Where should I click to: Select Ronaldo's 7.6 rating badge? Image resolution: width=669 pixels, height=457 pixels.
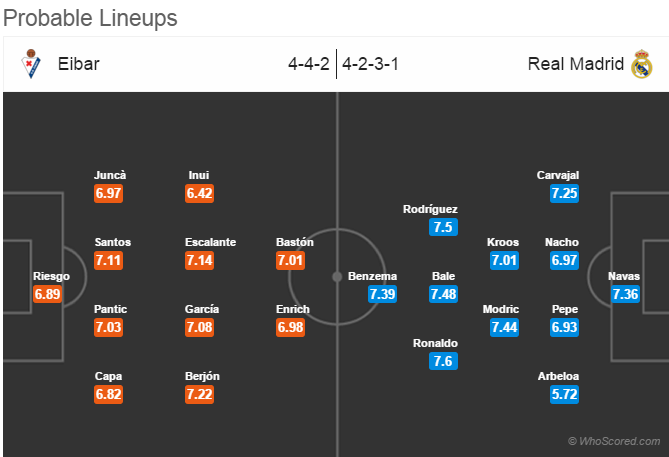443,361
